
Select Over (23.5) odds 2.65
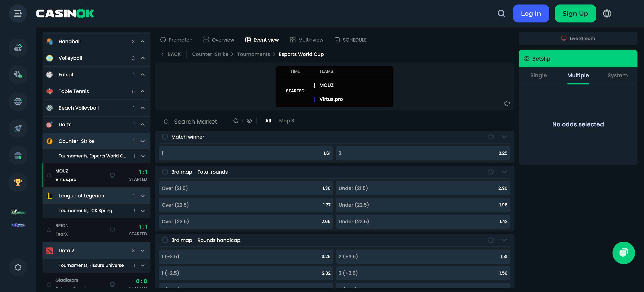(x=246, y=221)
